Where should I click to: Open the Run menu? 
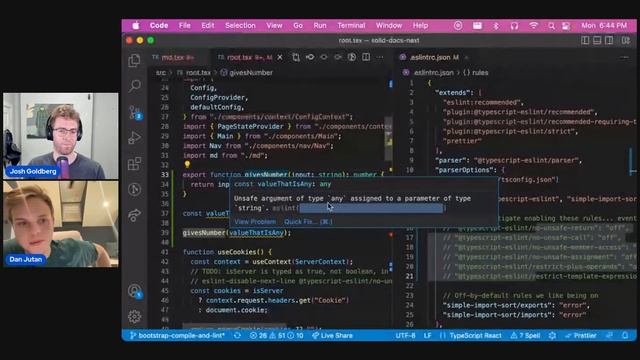click(320, 25)
